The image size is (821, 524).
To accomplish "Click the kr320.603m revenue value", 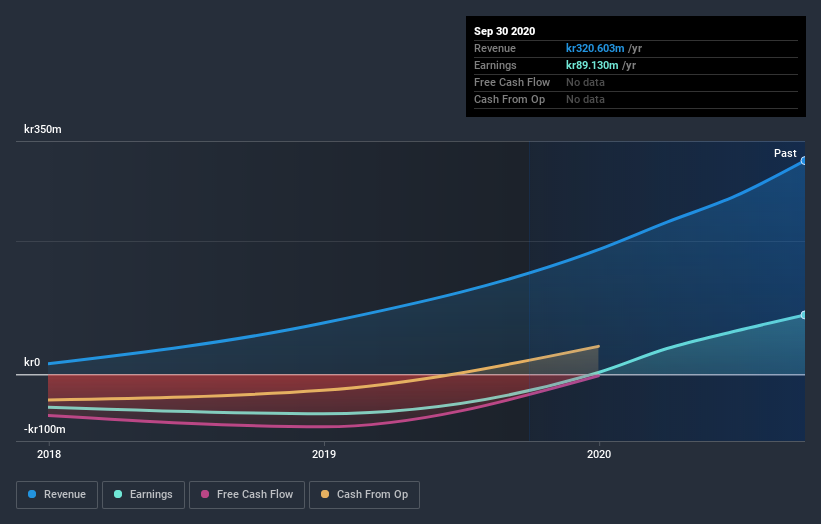I will pos(595,48).
